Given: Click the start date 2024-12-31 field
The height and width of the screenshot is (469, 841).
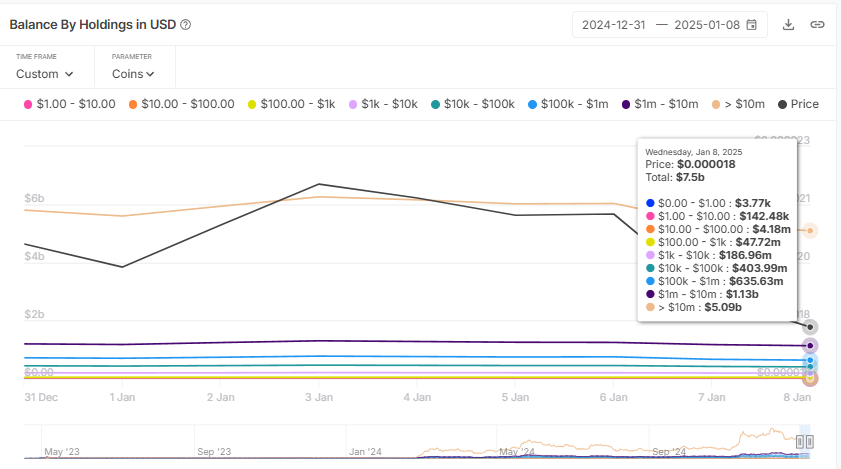Looking at the screenshot, I should click(614, 24).
